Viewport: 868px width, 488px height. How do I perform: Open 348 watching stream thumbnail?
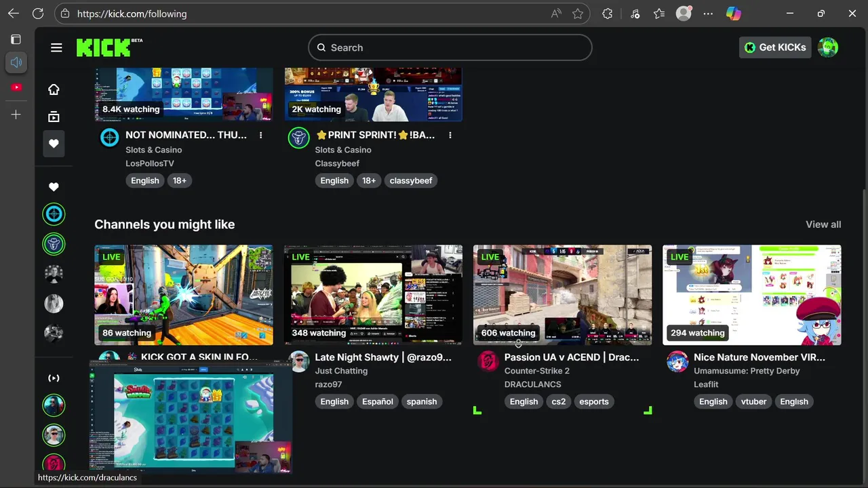pyautogui.click(x=373, y=295)
